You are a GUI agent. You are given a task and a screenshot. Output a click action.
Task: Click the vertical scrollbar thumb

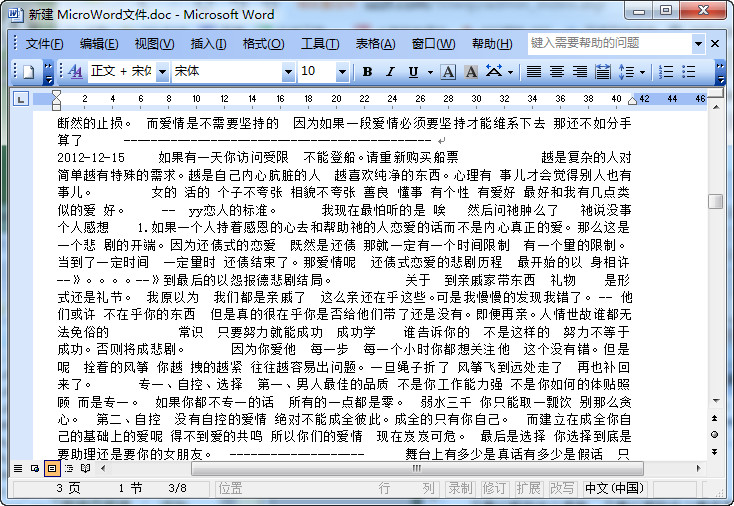point(715,201)
